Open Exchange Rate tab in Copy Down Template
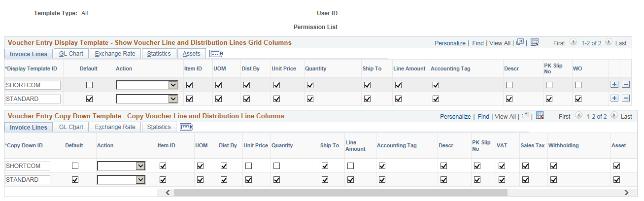Image resolution: width=644 pixels, height=201 pixels. coord(115,127)
